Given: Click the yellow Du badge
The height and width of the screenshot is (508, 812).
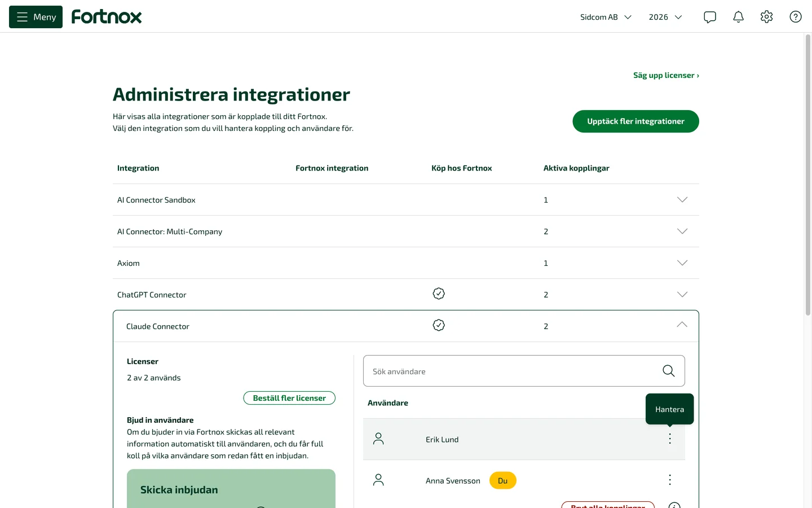Looking at the screenshot, I should tap(503, 480).
